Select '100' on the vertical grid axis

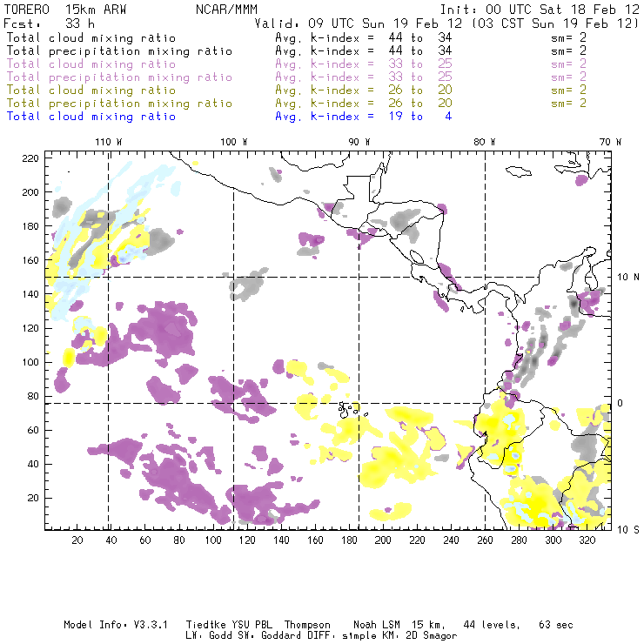point(30,362)
